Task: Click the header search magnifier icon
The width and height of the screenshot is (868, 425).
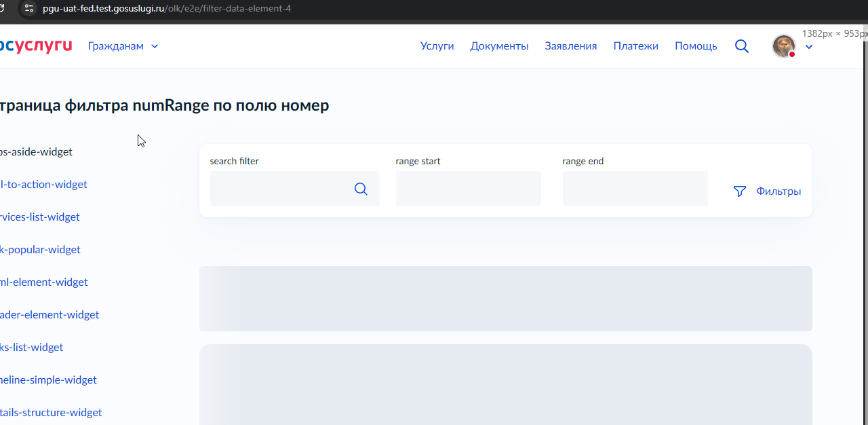Action: pos(742,46)
